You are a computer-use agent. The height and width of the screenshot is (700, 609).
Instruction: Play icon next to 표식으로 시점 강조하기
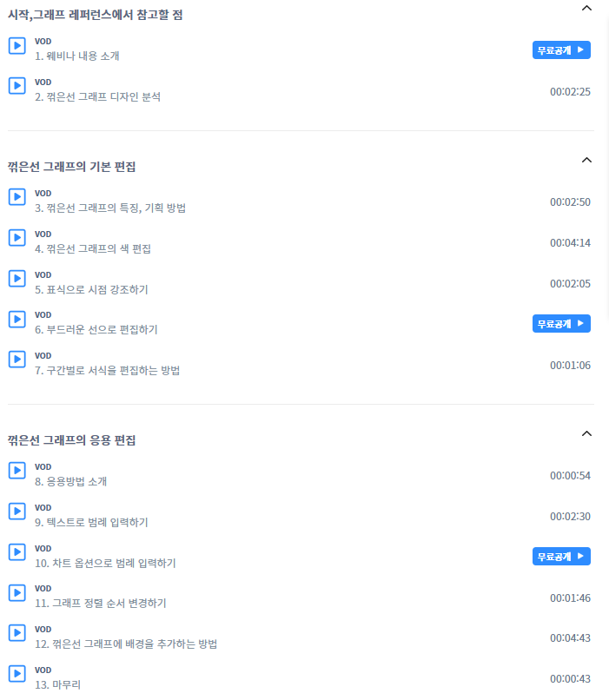[17, 279]
